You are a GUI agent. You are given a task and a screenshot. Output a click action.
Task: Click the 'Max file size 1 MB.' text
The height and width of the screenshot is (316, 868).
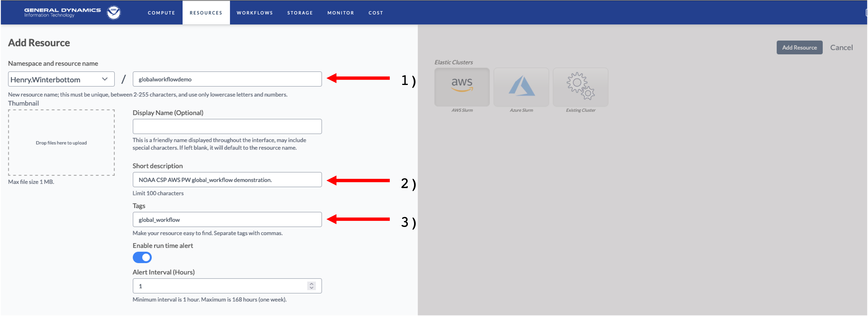point(31,182)
